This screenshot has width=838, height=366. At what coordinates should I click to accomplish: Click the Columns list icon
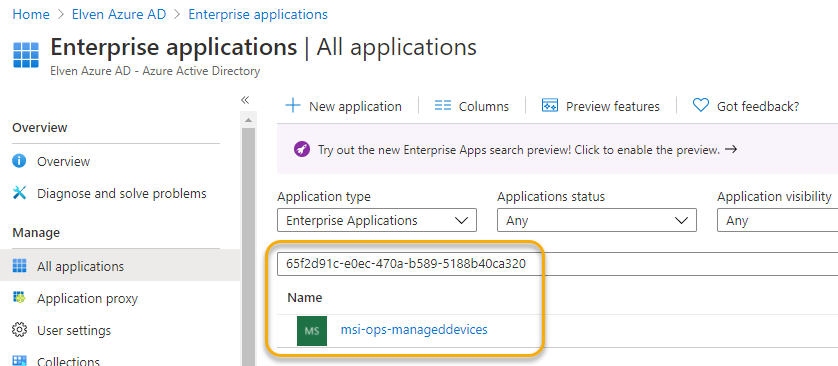coord(443,105)
